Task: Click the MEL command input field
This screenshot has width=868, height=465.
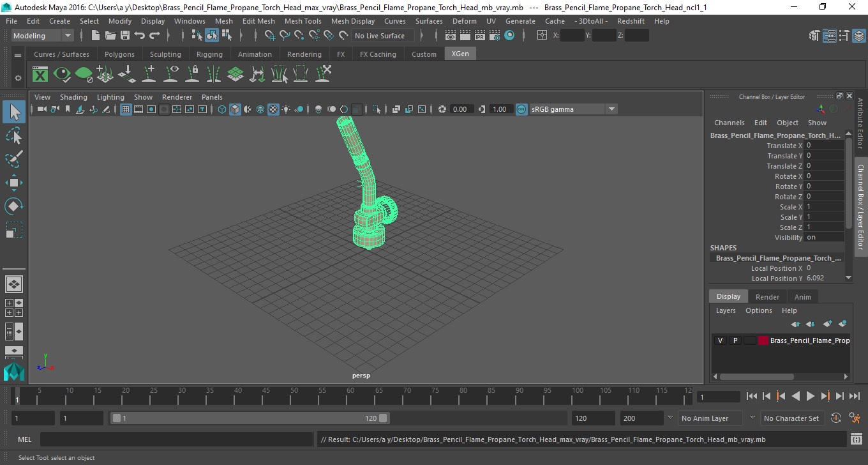Action: (x=177, y=439)
